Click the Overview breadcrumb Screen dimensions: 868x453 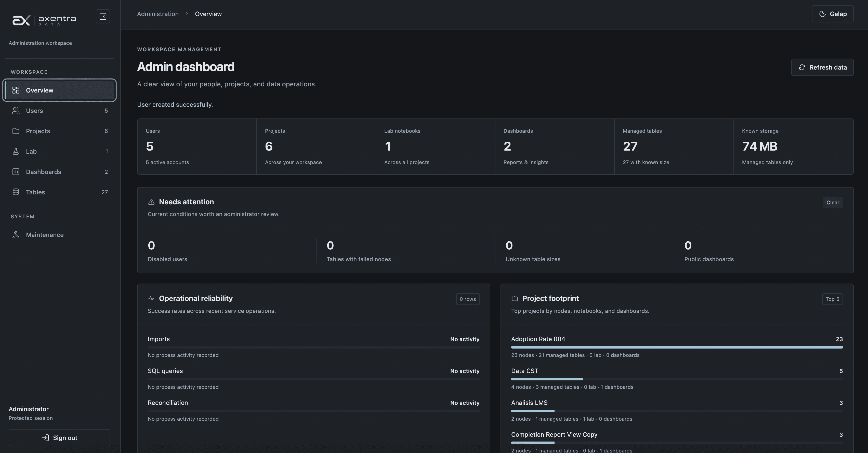(x=208, y=14)
